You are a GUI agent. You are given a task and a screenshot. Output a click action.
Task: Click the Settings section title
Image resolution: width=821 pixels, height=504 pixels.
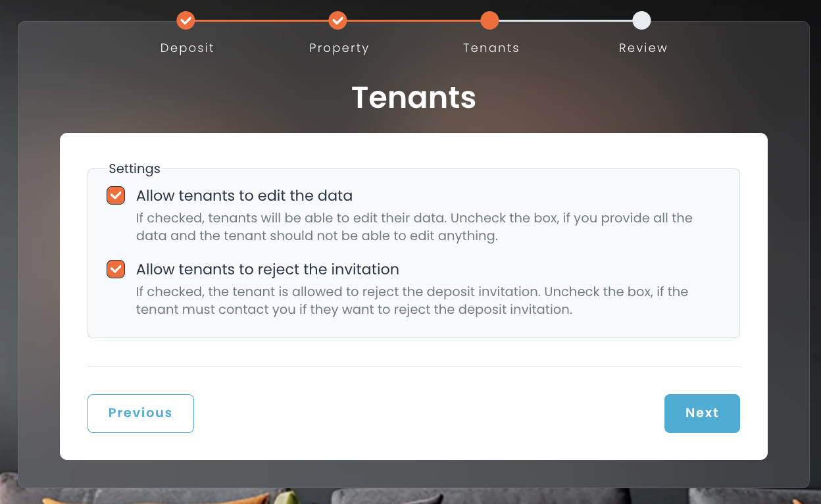134,168
